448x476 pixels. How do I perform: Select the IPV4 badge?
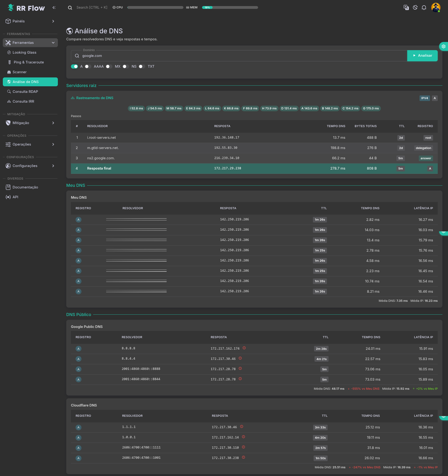pyautogui.click(x=424, y=98)
